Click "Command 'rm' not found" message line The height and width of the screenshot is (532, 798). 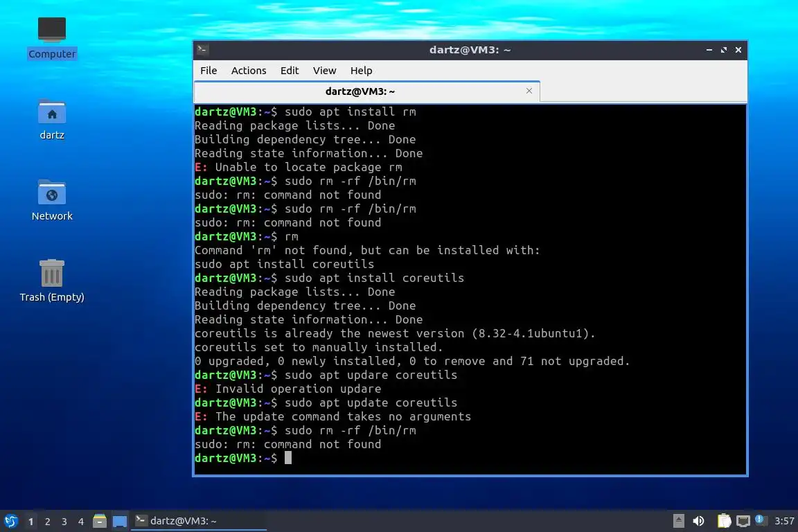(x=367, y=251)
